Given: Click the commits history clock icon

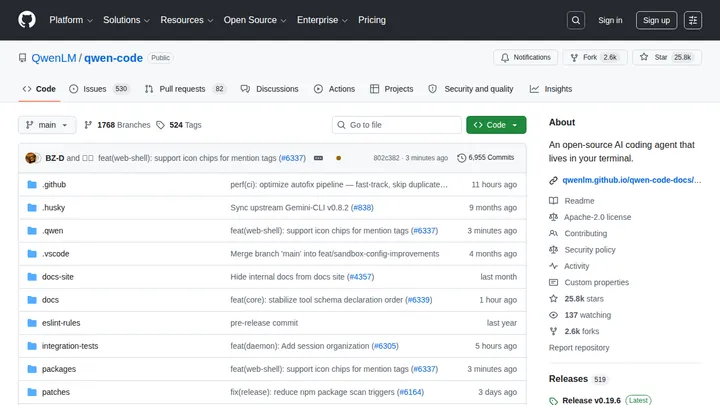Looking at the screenshot, I should pos(461,158).
